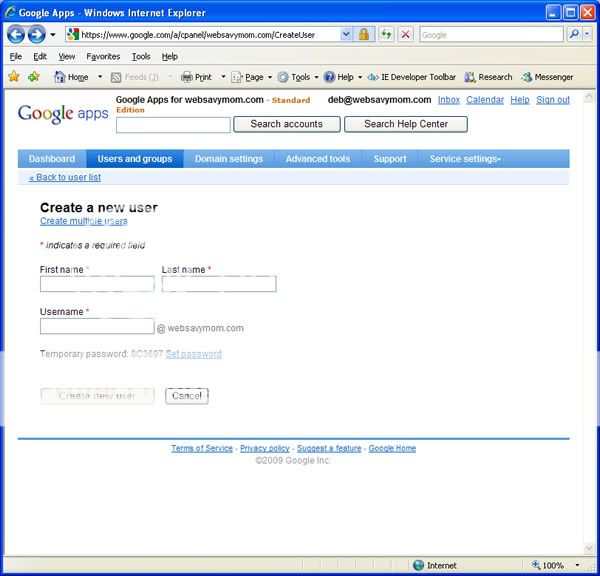Open the Page toolbar menu

252,77
